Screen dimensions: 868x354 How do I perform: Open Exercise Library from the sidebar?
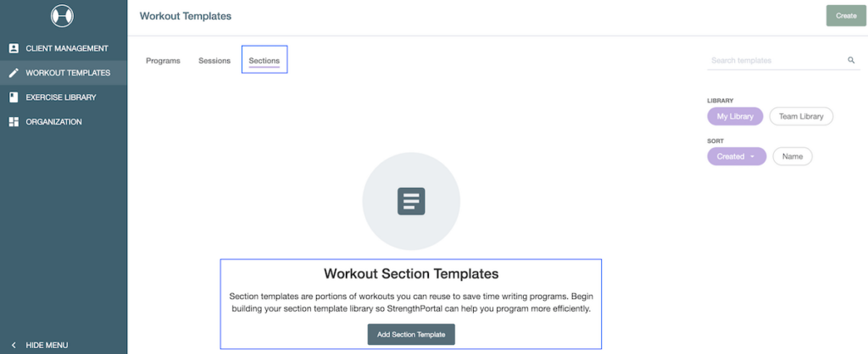point(61,97)
